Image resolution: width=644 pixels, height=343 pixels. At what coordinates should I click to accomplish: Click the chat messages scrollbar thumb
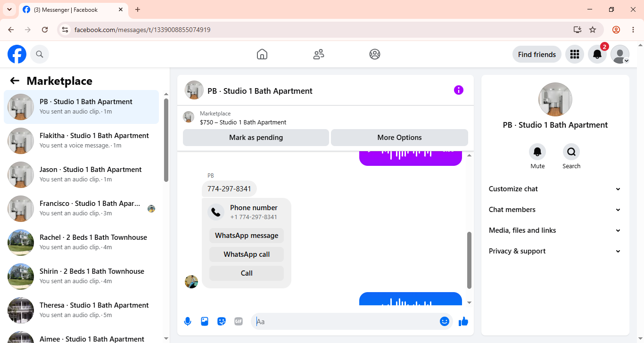click(x=469, y=260)
